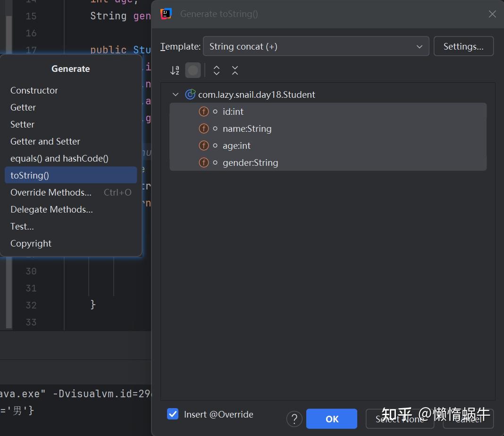Screen dimensions: 504x436
Task: Click line number 30 in the editor gutter
Action: click(31, 271)
